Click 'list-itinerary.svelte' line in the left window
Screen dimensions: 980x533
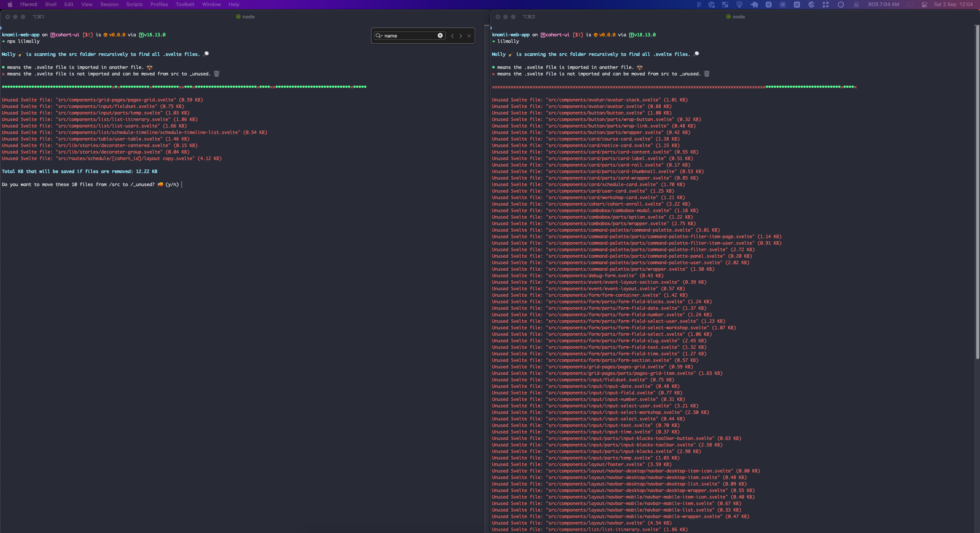point(100,119)
